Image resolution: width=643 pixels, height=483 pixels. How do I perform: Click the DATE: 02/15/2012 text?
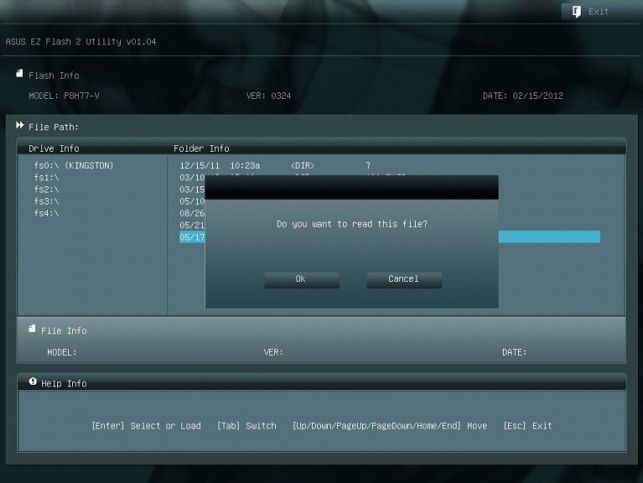click(522, 96)
